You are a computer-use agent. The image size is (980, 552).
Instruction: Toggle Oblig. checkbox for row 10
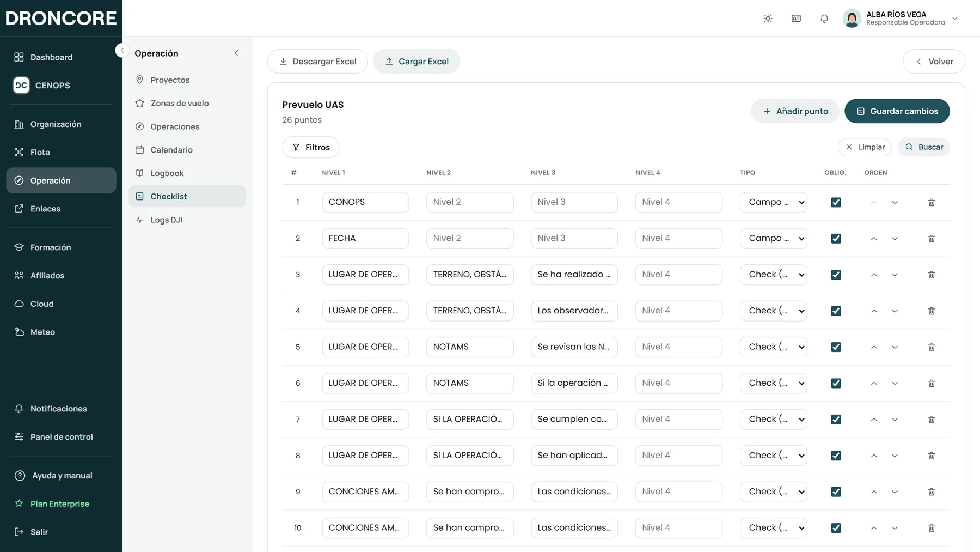tap(836, 528)
